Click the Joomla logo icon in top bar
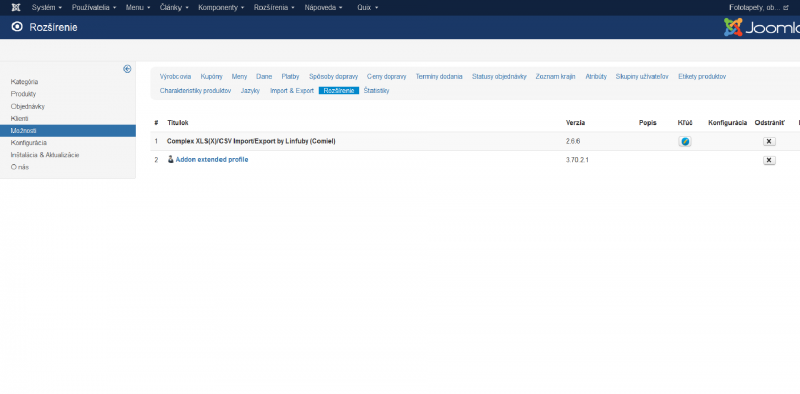This screenshot has width=800, height=394. click(x=16, y=8)
